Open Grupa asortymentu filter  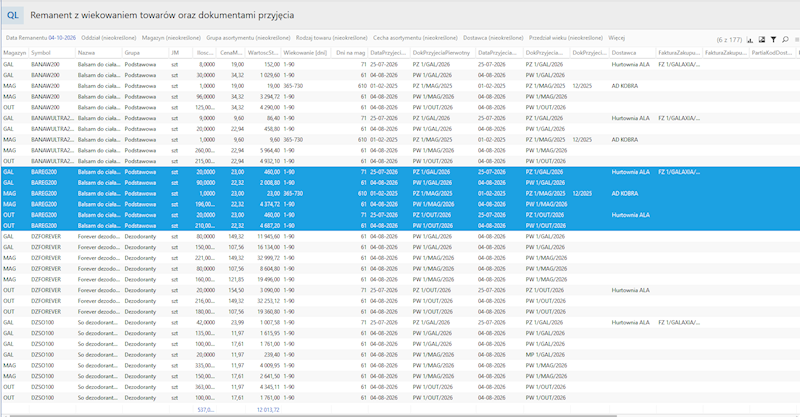[x=248, y=38]
